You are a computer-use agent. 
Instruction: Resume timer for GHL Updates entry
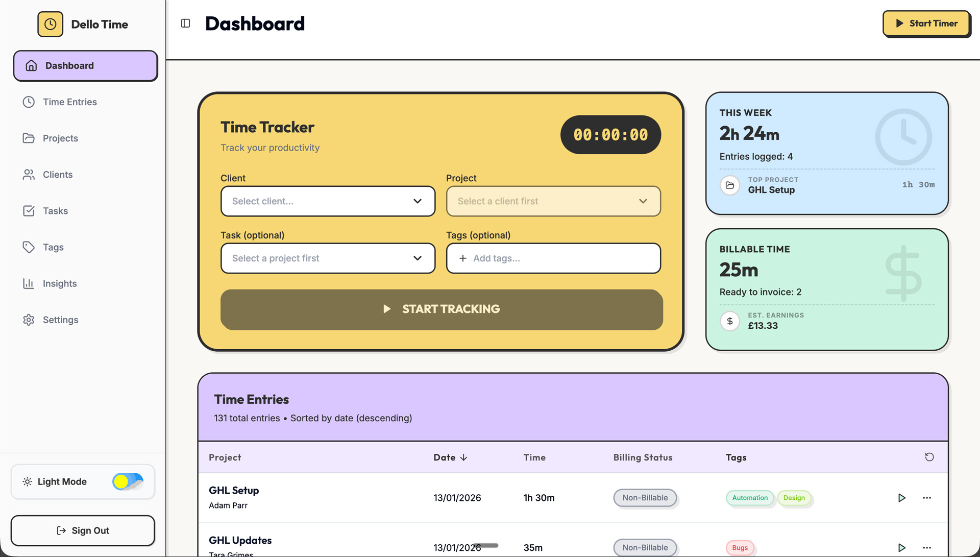pyautogui.click(x=901, y=547)
